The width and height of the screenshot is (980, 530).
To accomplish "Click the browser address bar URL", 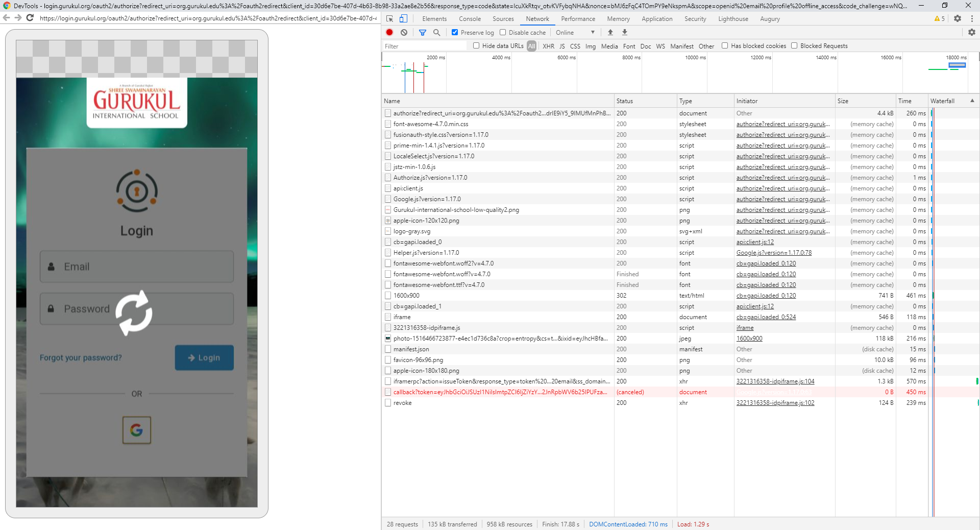I will pyautogui.click(x=207, y=18).
